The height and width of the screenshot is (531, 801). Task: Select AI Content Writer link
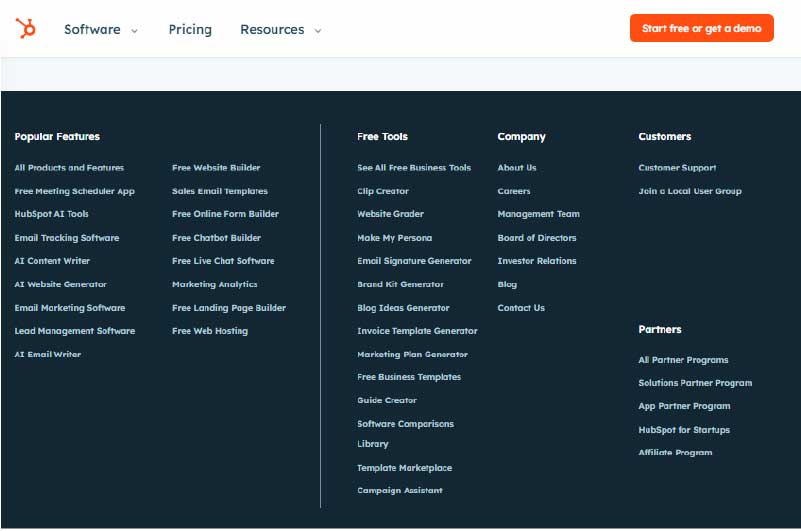click(x=52, y=261)
